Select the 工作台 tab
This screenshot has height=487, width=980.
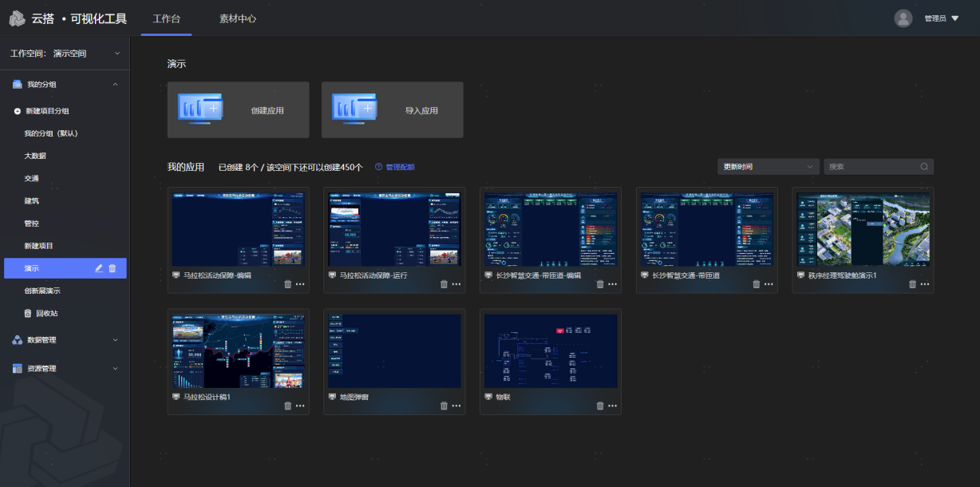166,18
